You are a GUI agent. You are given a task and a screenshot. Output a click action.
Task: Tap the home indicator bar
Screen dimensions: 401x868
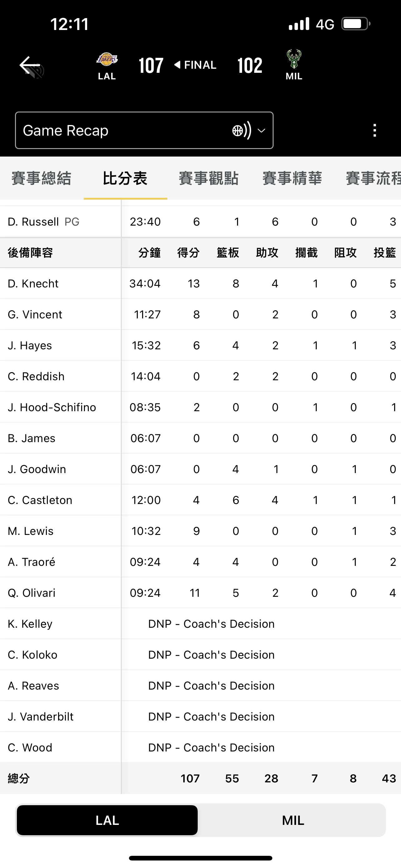[x=200, y=858]
